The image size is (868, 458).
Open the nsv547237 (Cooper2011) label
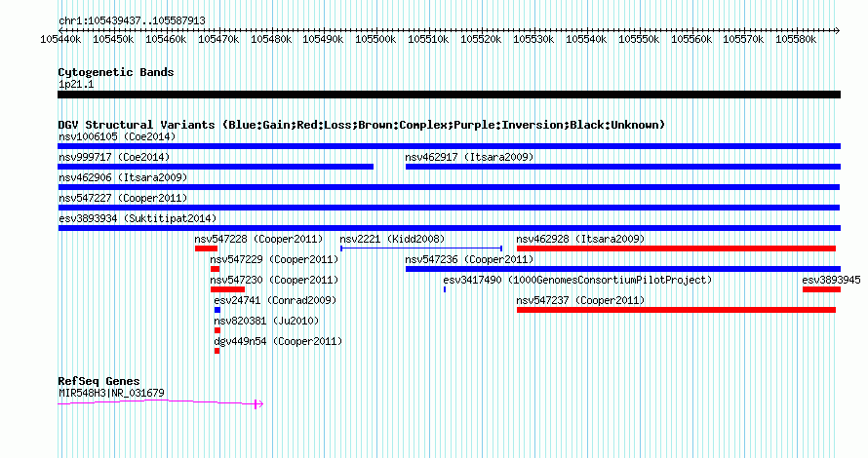coord(580,300)
